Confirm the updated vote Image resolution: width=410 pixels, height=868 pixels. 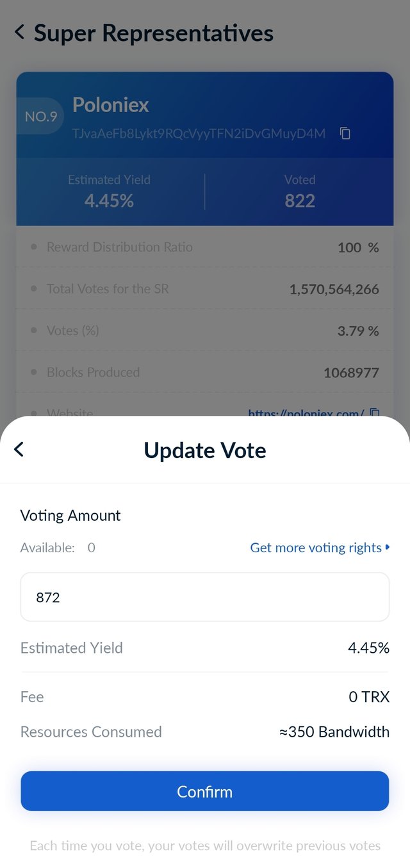coord(205,791)
